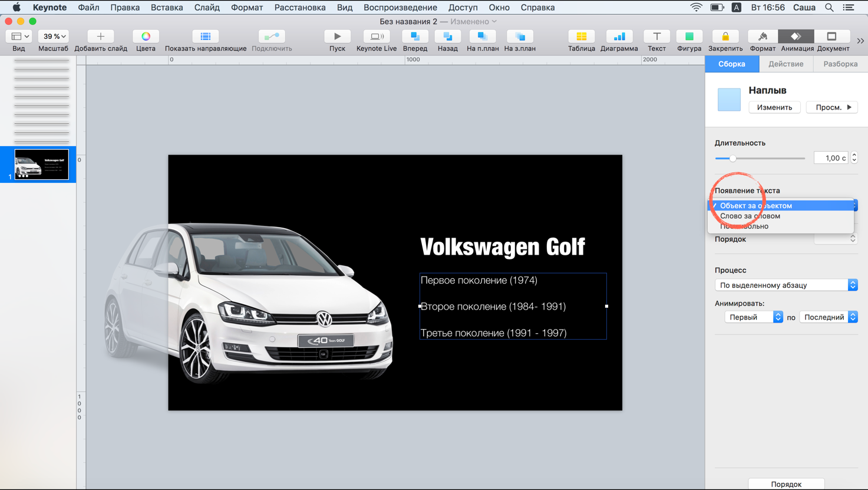
Task: Click the duration field 1,00 с
Action: 831,158
